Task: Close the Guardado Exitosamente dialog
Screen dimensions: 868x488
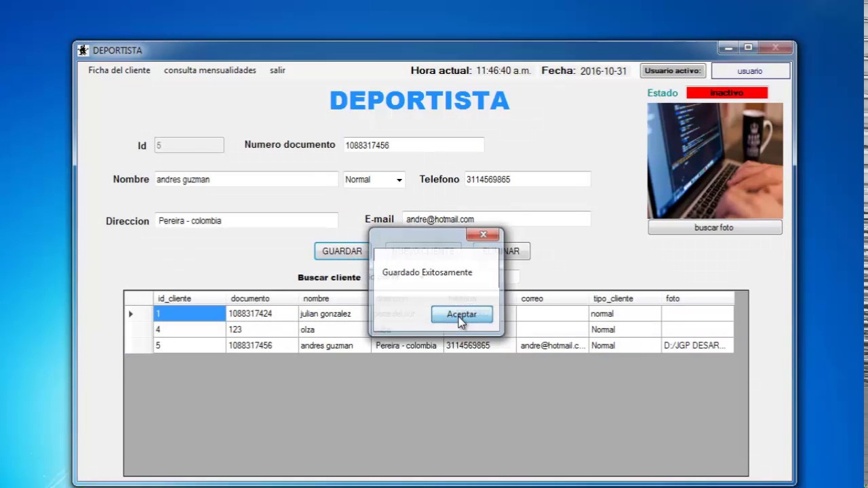Action: (x=483, y=235)
